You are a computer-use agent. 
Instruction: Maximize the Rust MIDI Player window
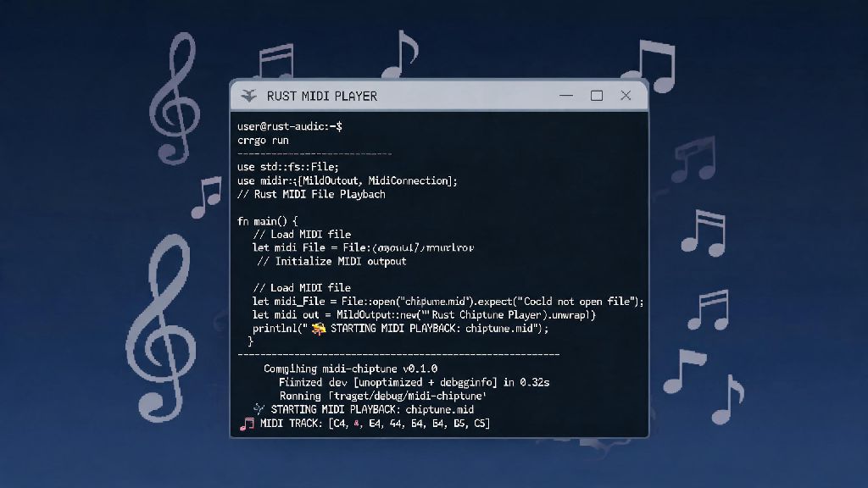click(596, 96)
